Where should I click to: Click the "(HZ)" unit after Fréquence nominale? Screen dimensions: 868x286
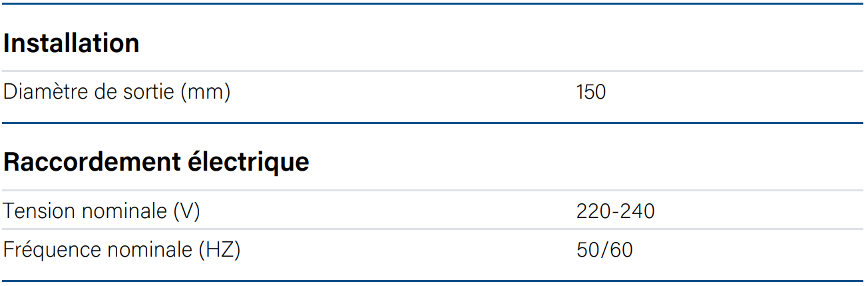[x=220, y=250]
